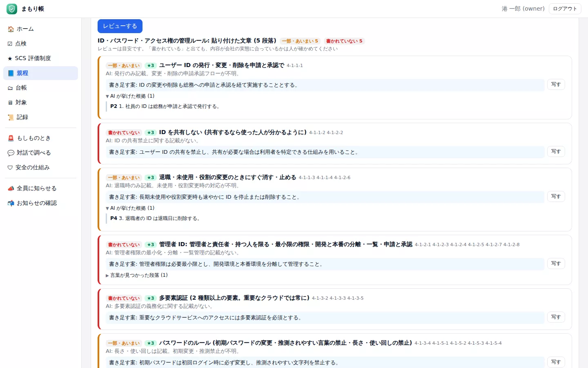The width and height of the screenshot is (588, 368).
Task: Go to the 台帳 page label
Action: 21,88
